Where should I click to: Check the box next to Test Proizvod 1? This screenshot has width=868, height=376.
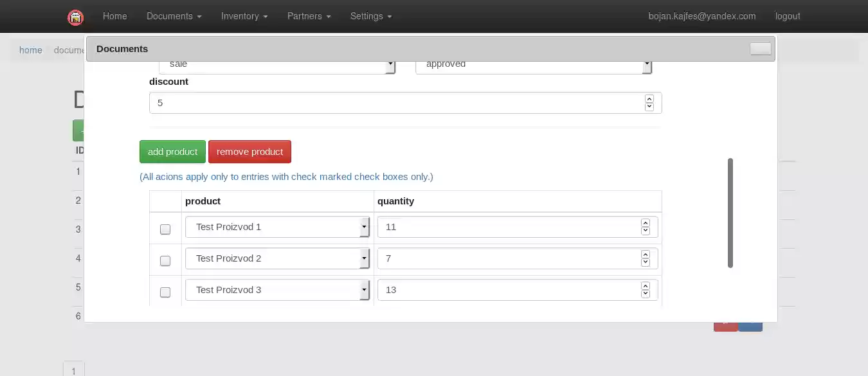point(165,229)
